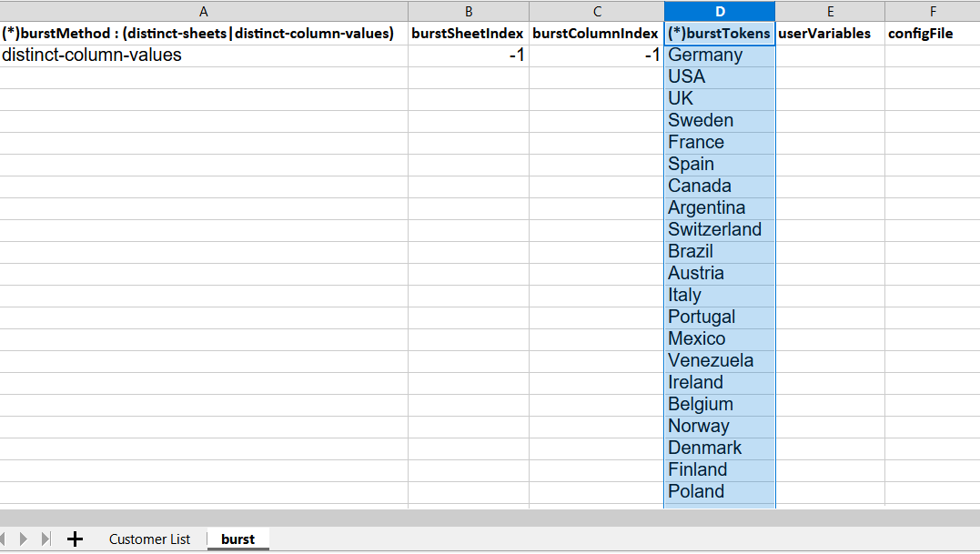Select the Switzerland cell
This screenshot has height=554, width=980.
[720, 230]
